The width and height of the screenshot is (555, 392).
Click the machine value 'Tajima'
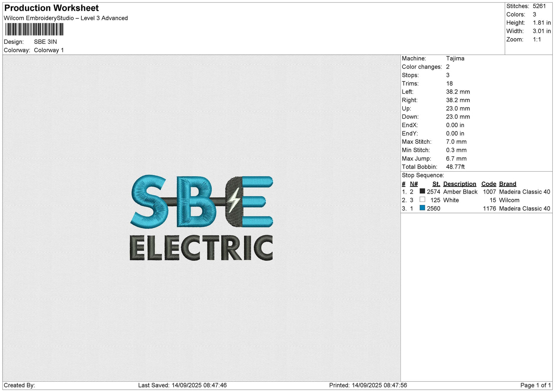point(455,58)
